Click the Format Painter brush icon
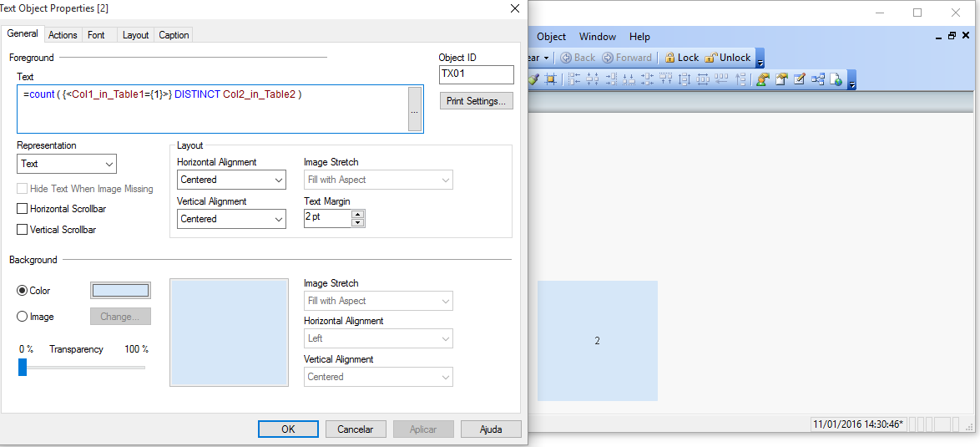The height and width of the screenshot is (447, 980). coord(533,79)
